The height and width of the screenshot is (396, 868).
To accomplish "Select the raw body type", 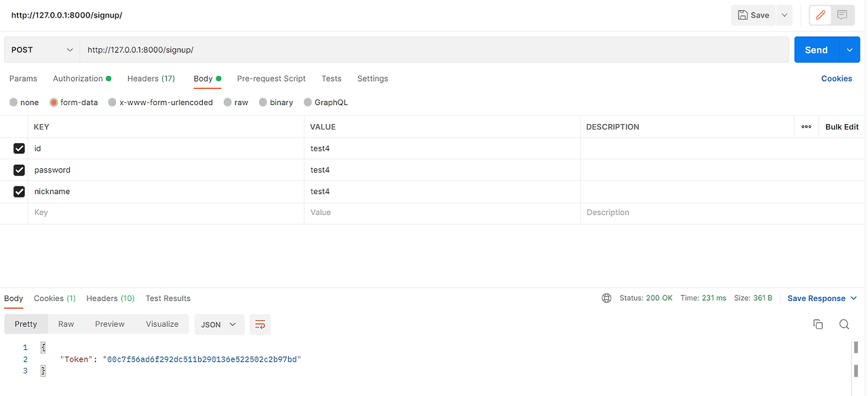I will [x=228, y=102].
